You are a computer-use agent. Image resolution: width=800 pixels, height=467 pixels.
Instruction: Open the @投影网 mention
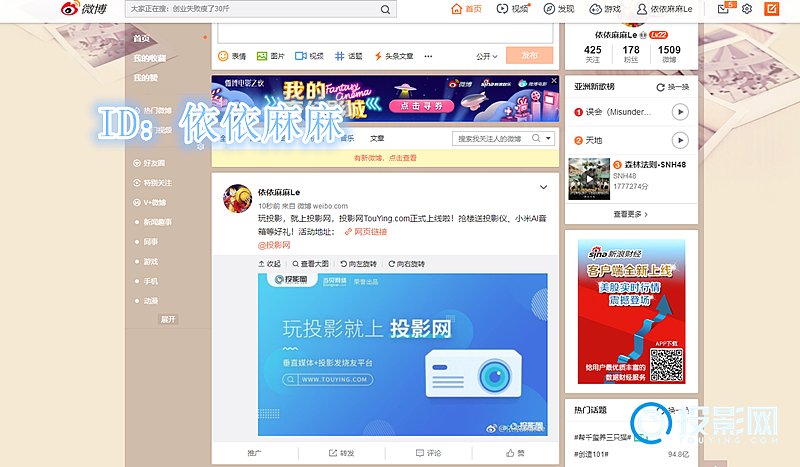pyautogui.click(x=274, y=245)
